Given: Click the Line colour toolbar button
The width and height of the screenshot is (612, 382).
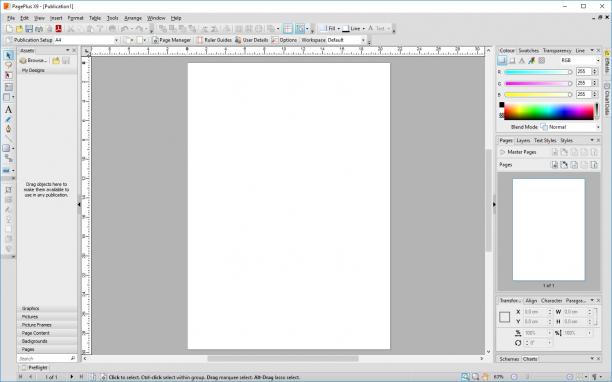Looking at the screenshot, I should 351,28.
